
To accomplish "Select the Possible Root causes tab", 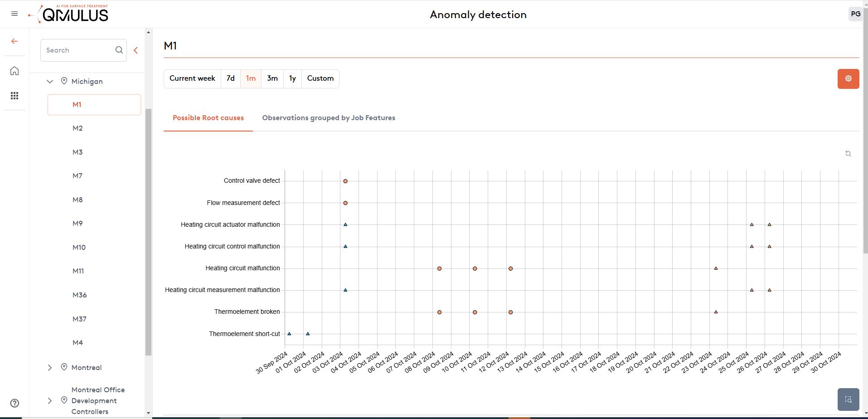I will click(208, 118).
